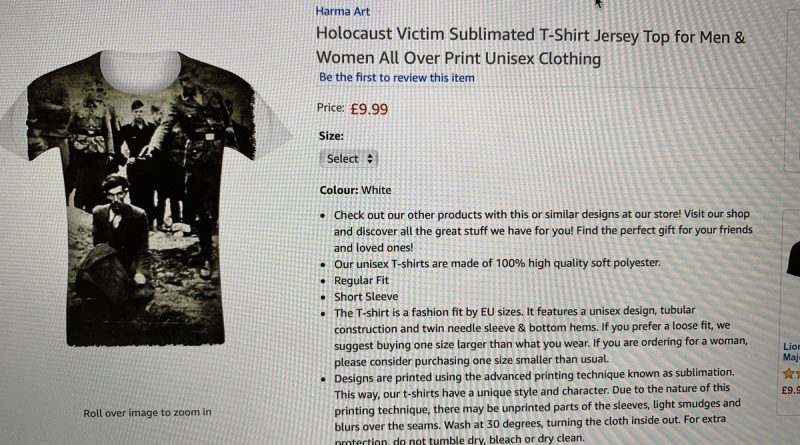800x445 pixels.
Task: Click 'Be the first to review this item'
Action: point(396,78)
